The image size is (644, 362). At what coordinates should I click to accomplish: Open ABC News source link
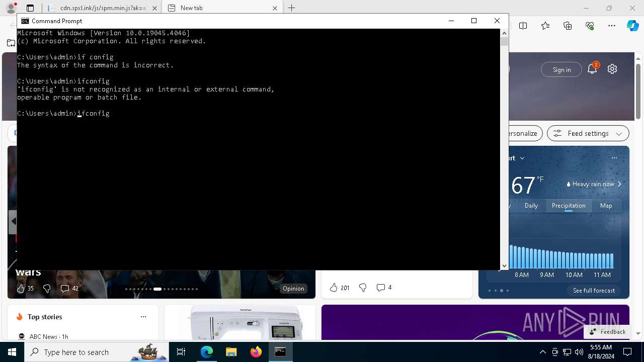[43, 336]
